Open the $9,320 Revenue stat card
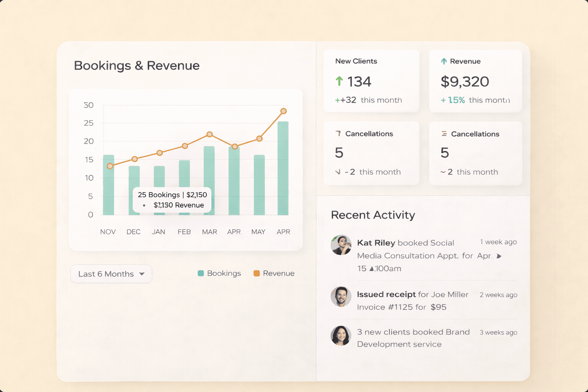Image resolution: width=588 pixels, height=392 pixels. (475, 81)
